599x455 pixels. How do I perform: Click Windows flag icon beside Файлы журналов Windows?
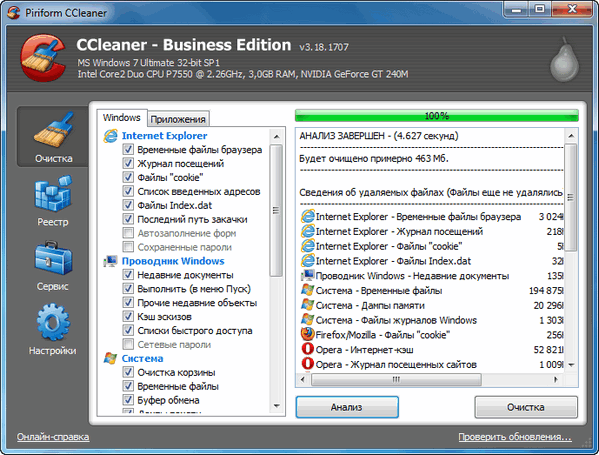click(x=308, y=319)
